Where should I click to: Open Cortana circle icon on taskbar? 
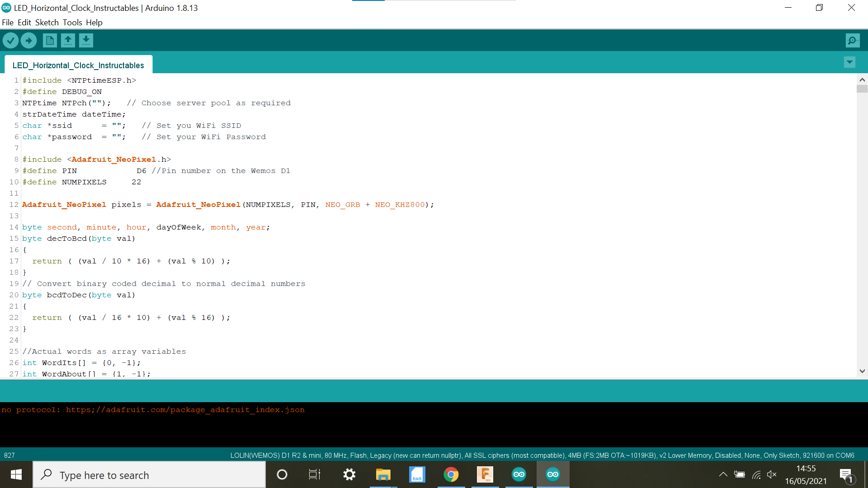(x=282, y=474)
